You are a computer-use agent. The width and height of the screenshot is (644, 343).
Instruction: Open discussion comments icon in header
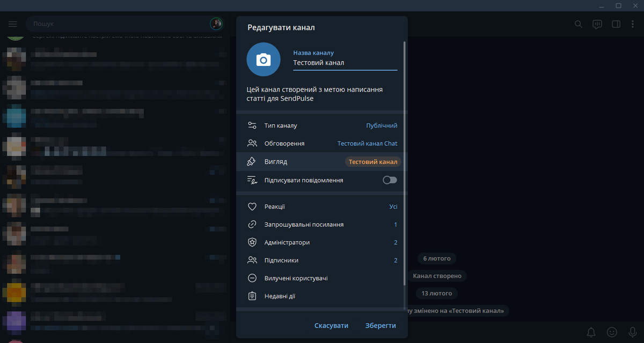click(597, 24)
